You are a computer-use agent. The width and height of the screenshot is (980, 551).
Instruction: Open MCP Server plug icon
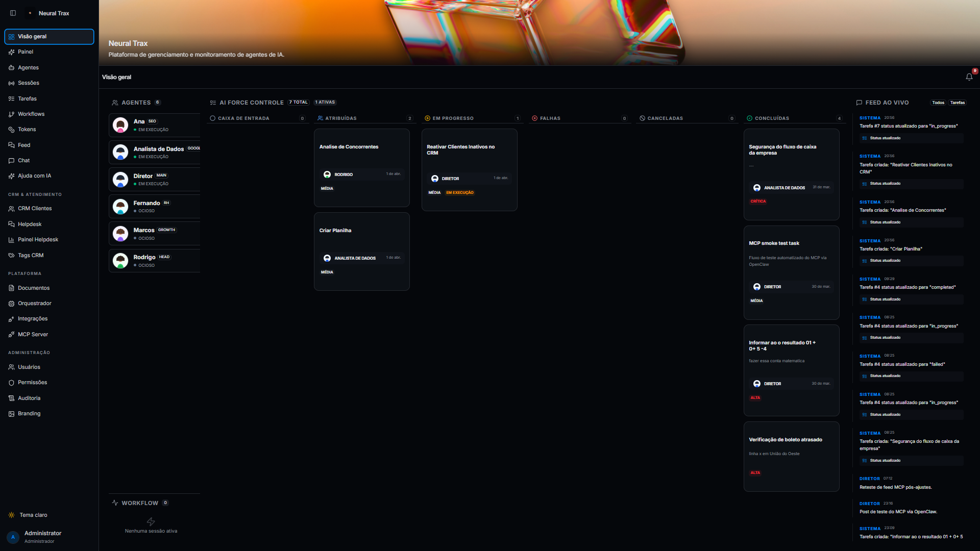pos(11,335)
